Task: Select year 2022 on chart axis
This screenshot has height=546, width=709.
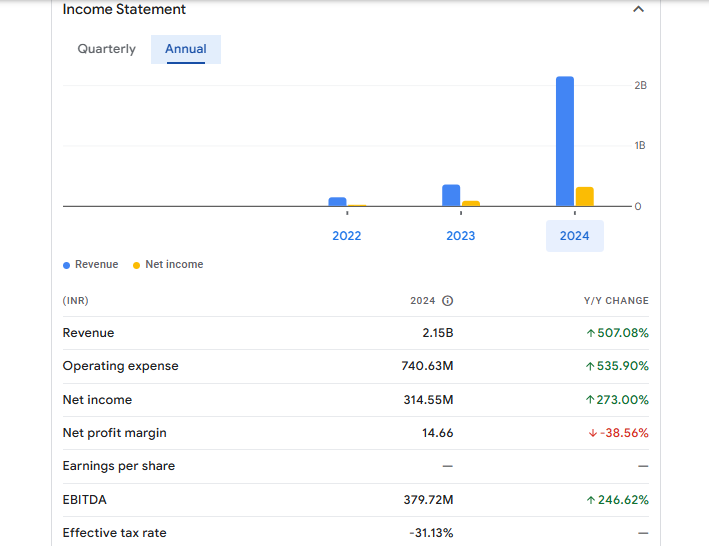Action: pos(347,236)
